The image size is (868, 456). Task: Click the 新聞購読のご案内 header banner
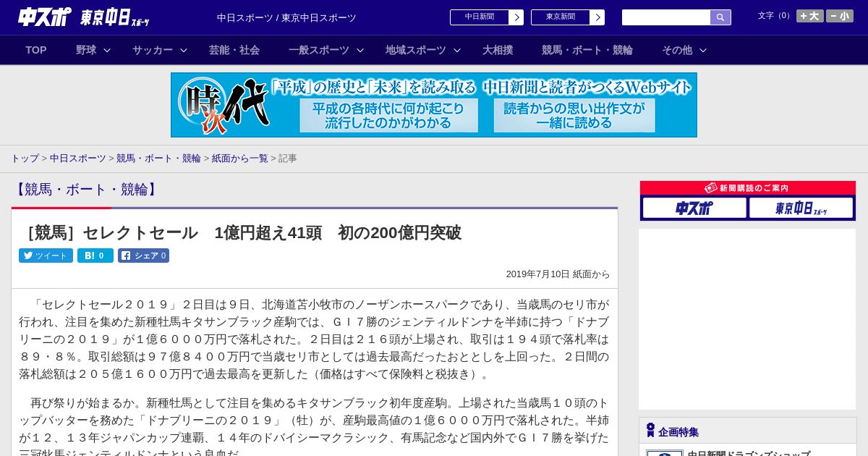pos(748,188)
